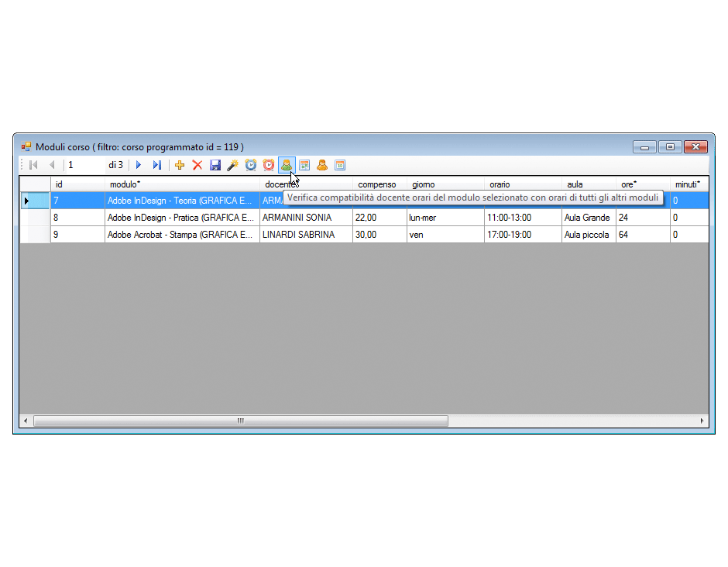Click ore cell 24

(x=643, y=218)
